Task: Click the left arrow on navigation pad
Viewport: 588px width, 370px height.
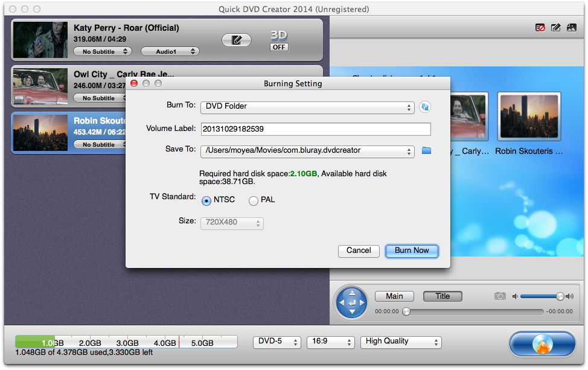Action: tap(342, 302)
